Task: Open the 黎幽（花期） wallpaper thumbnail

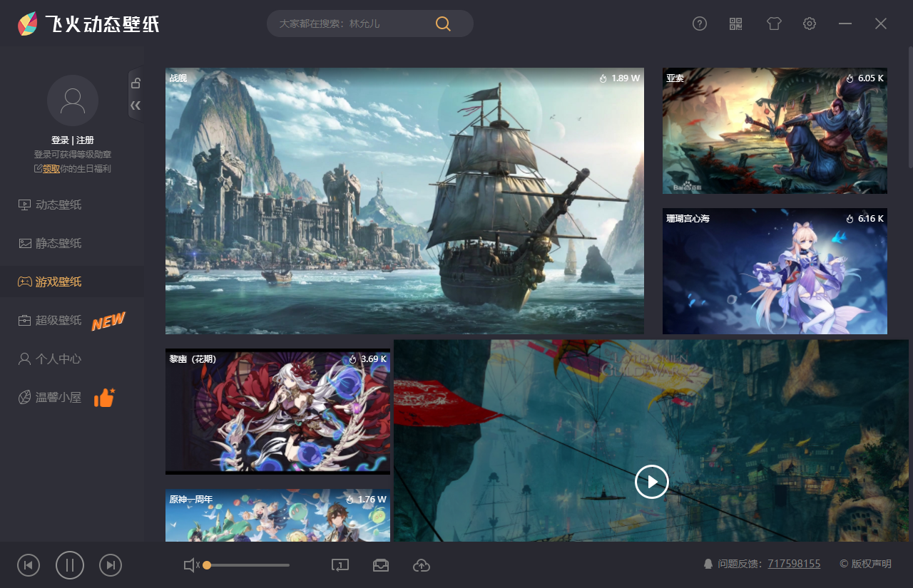Action: (x=277, y=411)
